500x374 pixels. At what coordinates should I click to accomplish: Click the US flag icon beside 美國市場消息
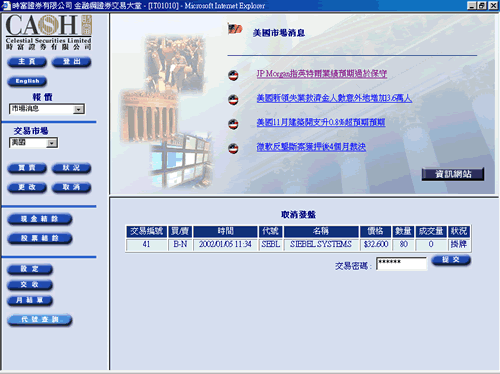(x=235, y=29)
